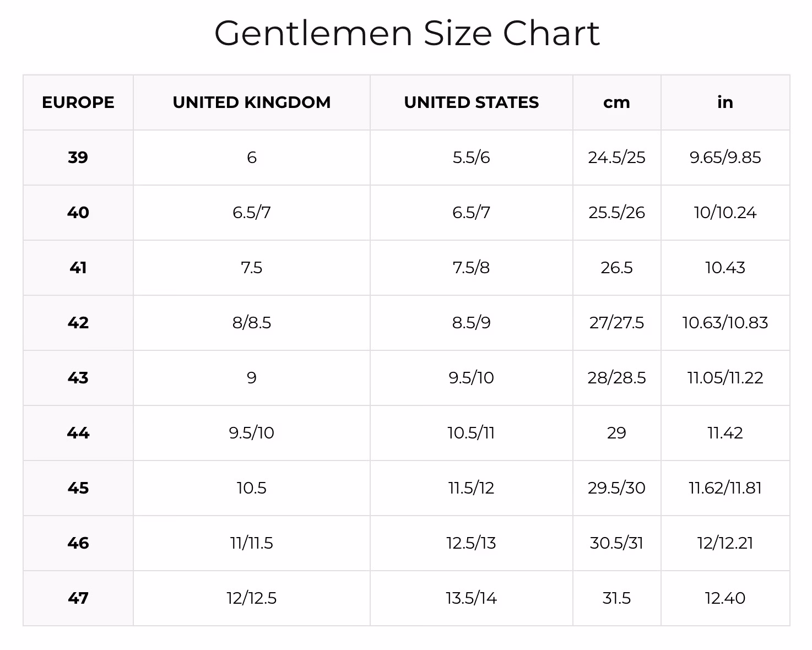This screenshot has width=812, height=650.
Task: Select the EUROPE column header
Action: click(x=78, y=102)
